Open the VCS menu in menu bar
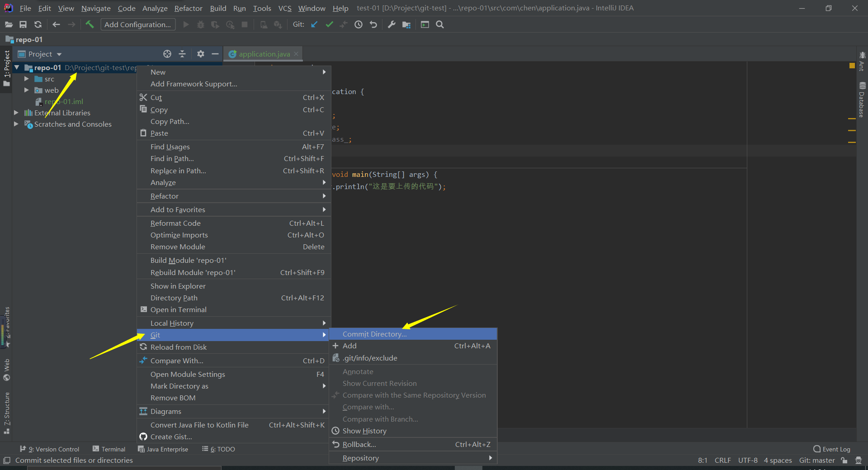Image resolution: width=868 pixels, height=470 pixels. tap(285, 8)
